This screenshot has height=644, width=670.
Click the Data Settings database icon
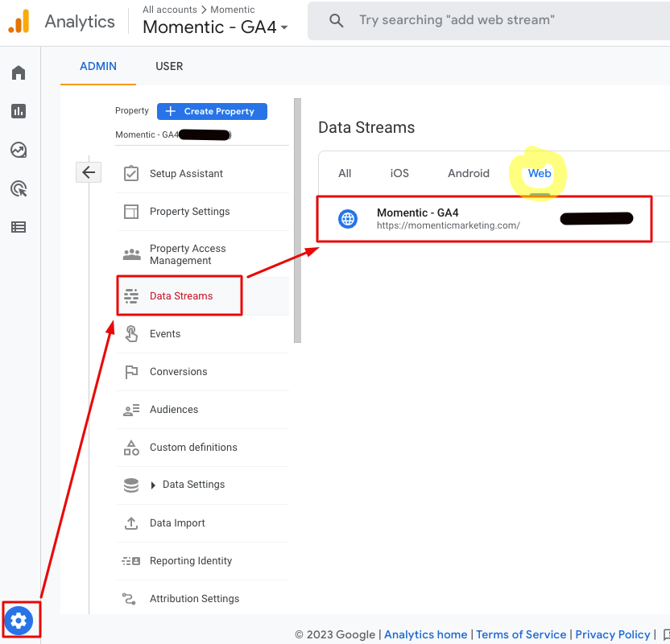pos(131,485)
